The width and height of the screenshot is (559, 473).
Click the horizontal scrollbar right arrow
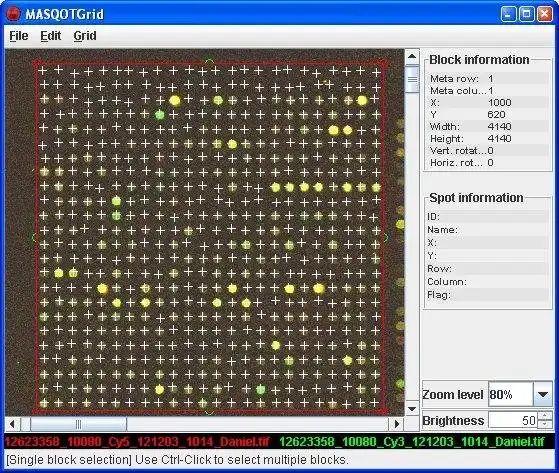396,424
